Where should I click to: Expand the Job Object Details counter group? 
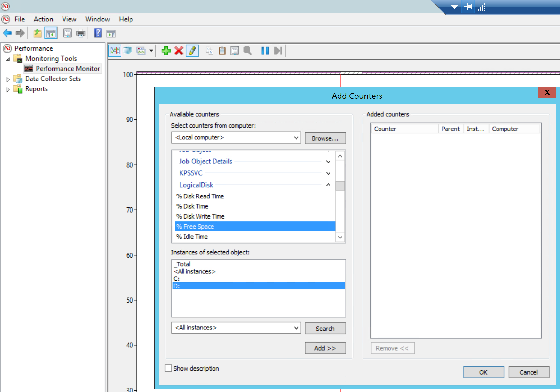pos(328,162)
